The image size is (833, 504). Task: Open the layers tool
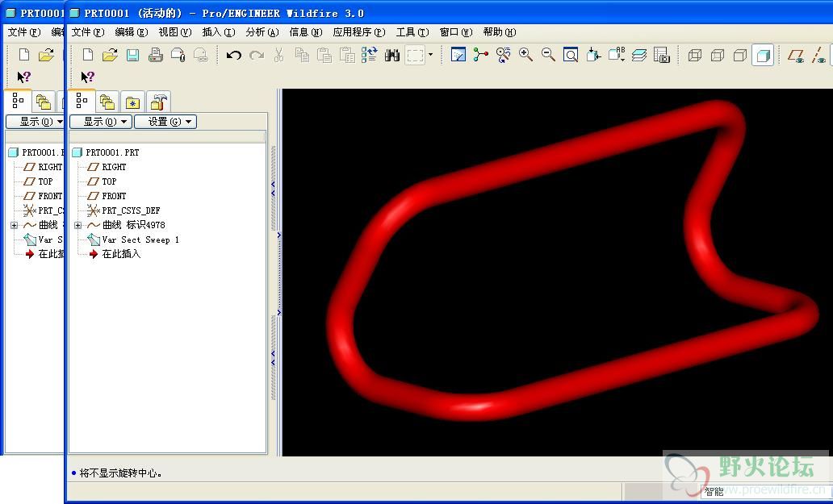click(x=639, y=55)
